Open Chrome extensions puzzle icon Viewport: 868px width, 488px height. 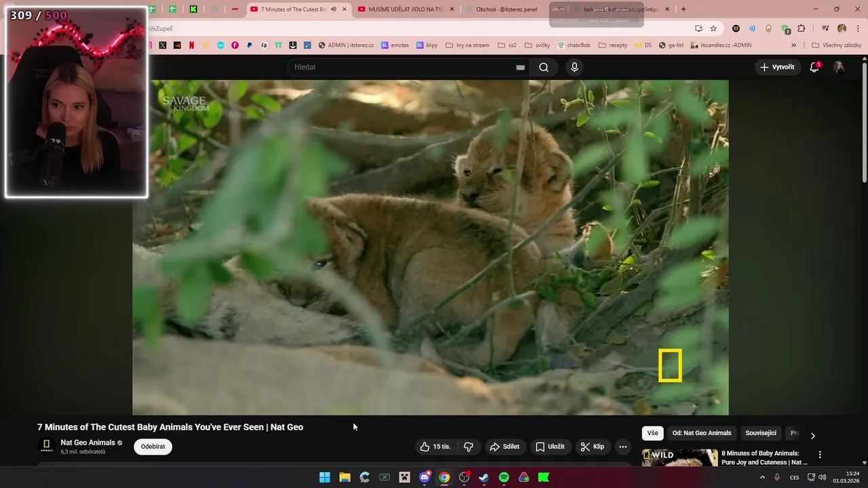coord(802,28)
